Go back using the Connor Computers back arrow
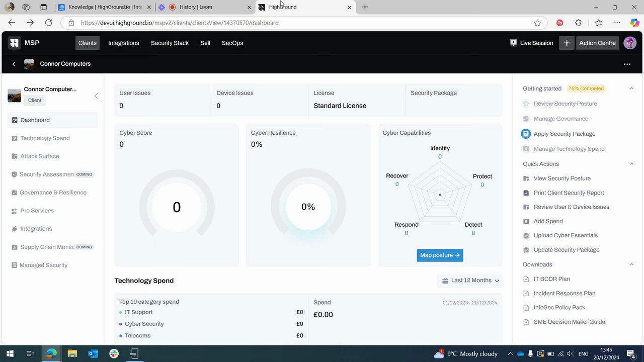 (x=14, y=64)
